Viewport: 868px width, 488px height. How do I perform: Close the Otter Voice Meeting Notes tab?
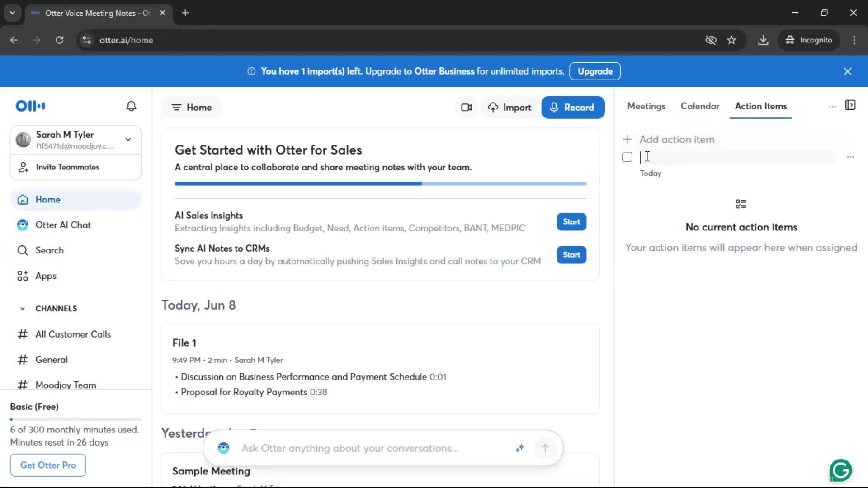pos(162,13)
